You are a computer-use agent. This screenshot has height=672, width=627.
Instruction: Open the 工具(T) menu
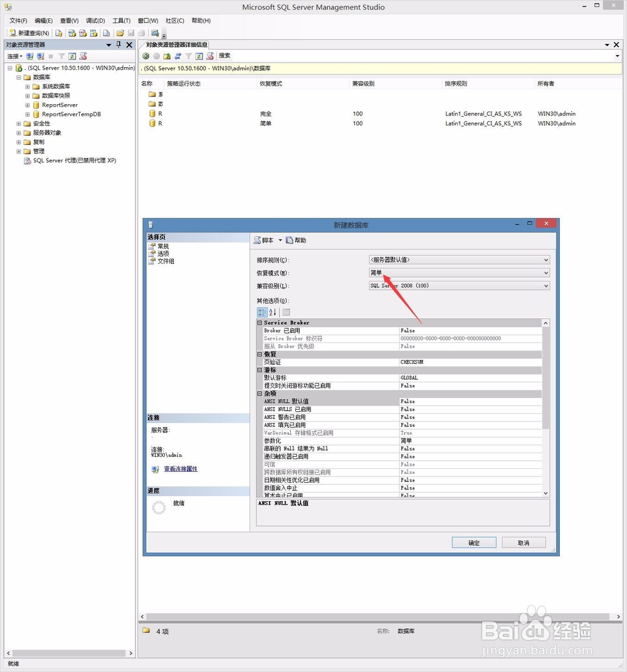[x=121, y=21]
